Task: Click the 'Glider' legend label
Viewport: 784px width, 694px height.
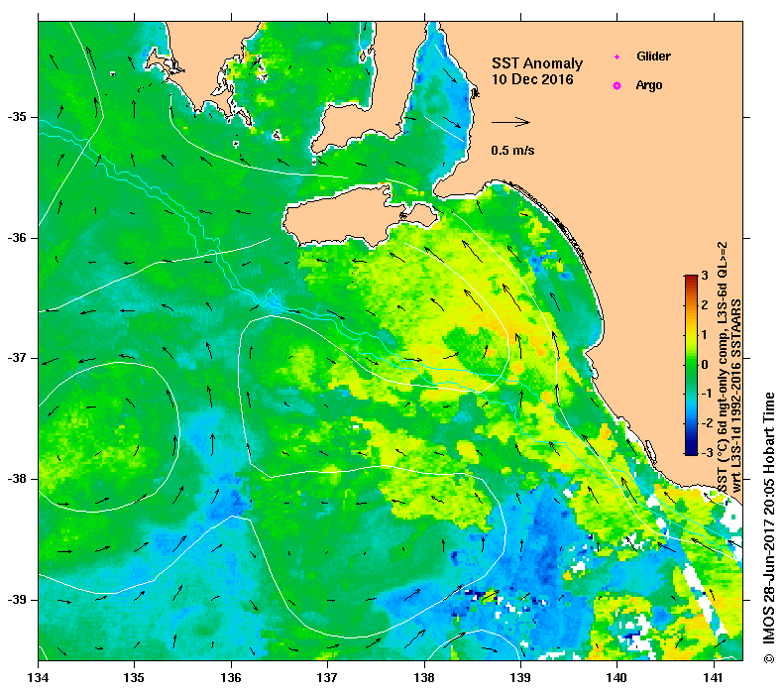Action: pyautogui.click(x=653, y=56)
